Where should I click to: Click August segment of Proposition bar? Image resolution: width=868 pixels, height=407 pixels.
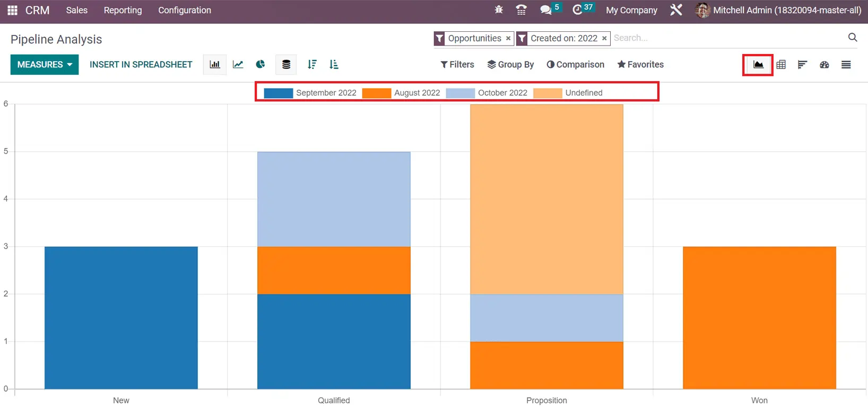[546, 366]
